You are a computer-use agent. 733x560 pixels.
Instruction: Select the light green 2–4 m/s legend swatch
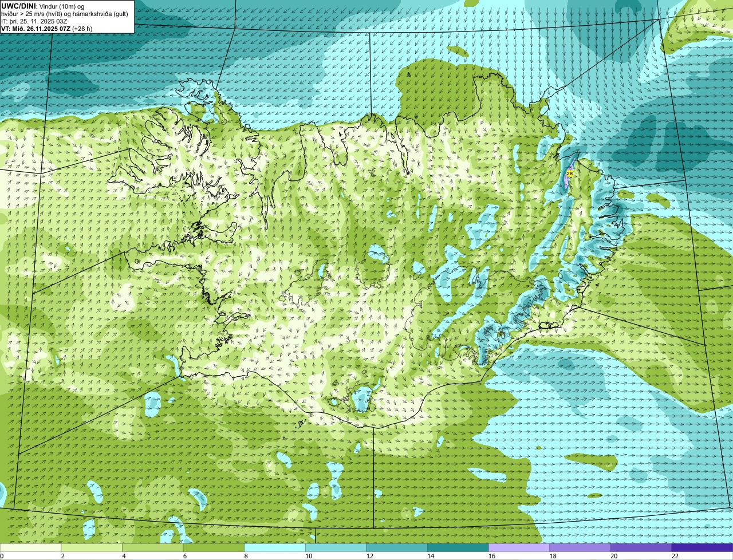pos(92,547)
